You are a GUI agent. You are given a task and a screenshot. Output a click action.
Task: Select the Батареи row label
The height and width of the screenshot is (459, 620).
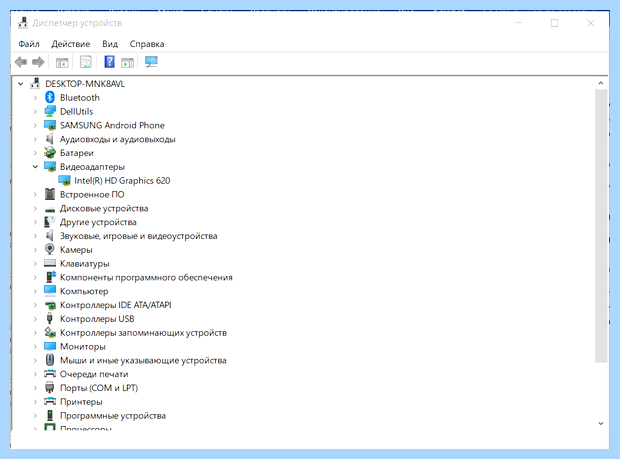click(77, 153)
